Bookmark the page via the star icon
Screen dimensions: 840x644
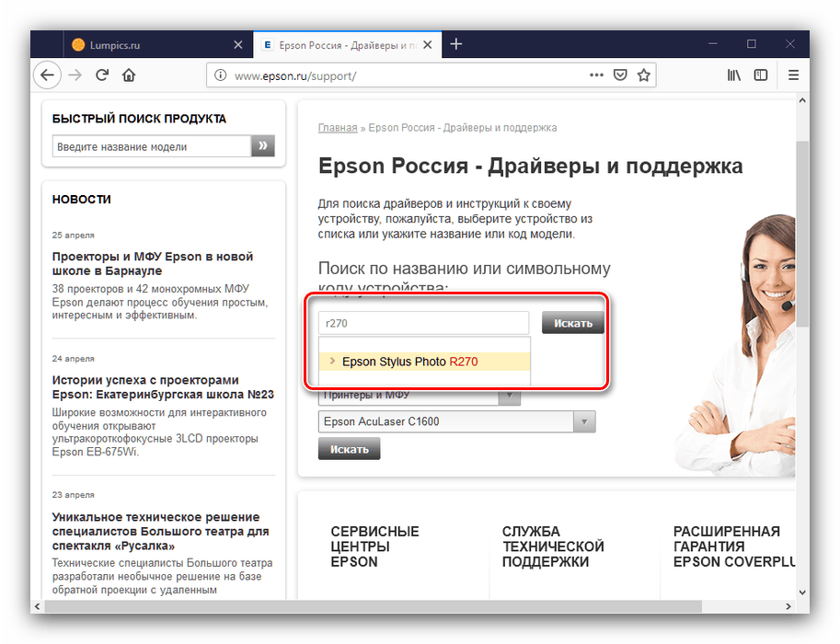[643, 75]
